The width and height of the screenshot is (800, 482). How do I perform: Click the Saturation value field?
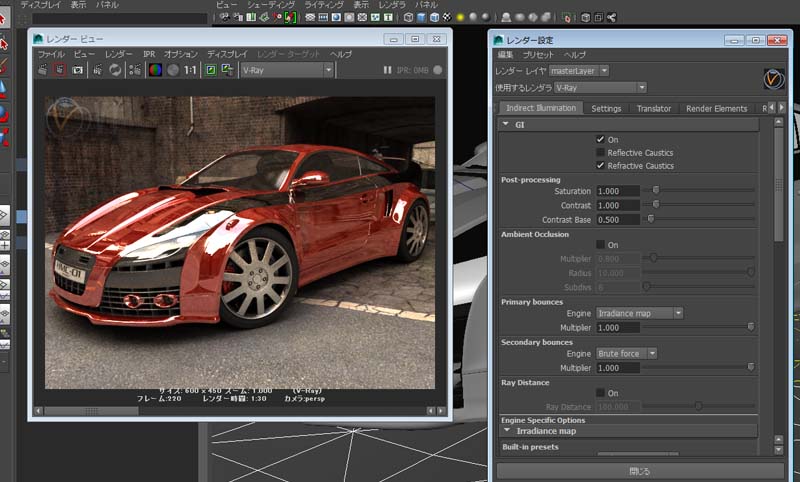(x=618, y=191)
